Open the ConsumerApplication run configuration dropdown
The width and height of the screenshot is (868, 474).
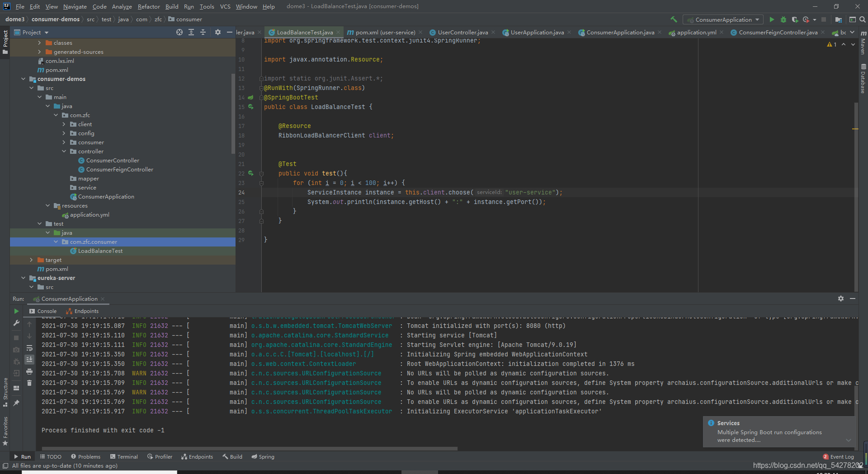[723, 19]
